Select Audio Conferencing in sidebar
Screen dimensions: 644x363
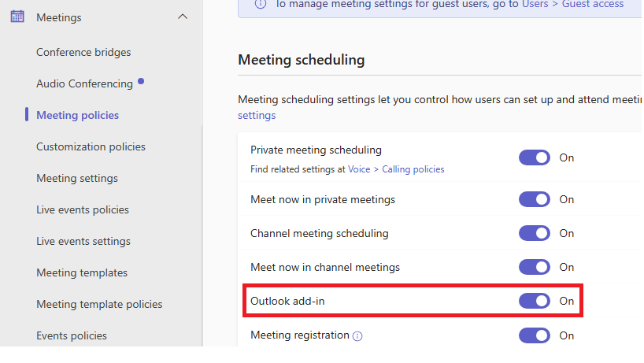pos(84,83)
